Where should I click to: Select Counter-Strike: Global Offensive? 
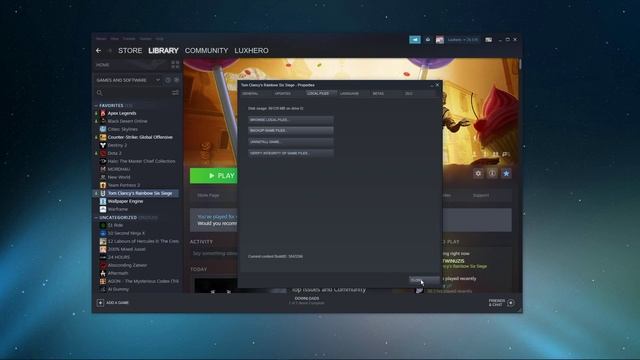[x=140, y=137]
